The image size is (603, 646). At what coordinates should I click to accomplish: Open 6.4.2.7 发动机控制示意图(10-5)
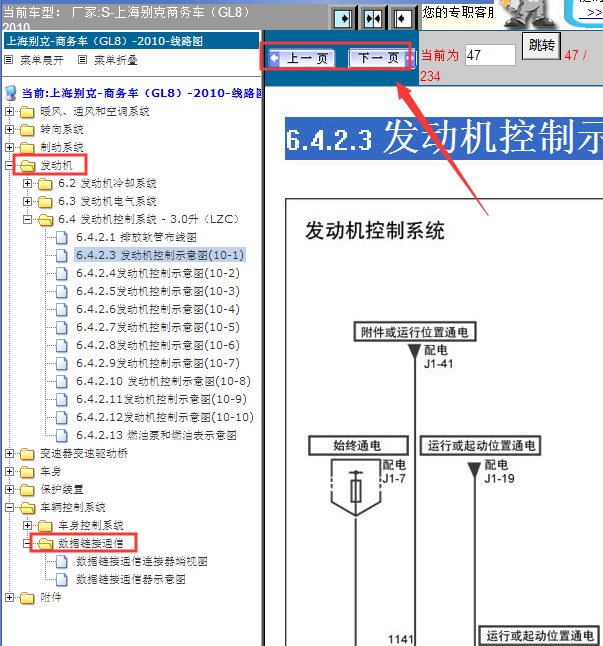click(x=158, y=327)
